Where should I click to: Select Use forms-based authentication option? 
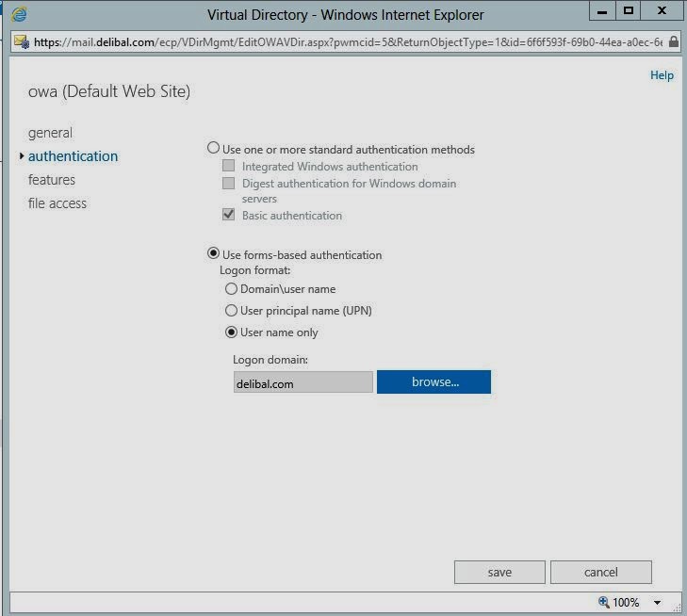click(213, 254)
